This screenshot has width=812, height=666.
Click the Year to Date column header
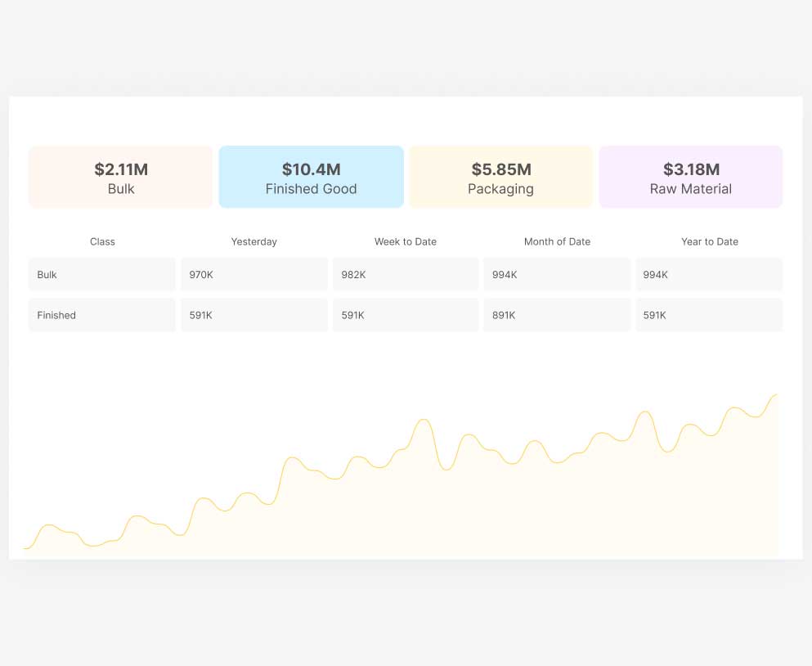pyautogui.click(x=709, y=241)
